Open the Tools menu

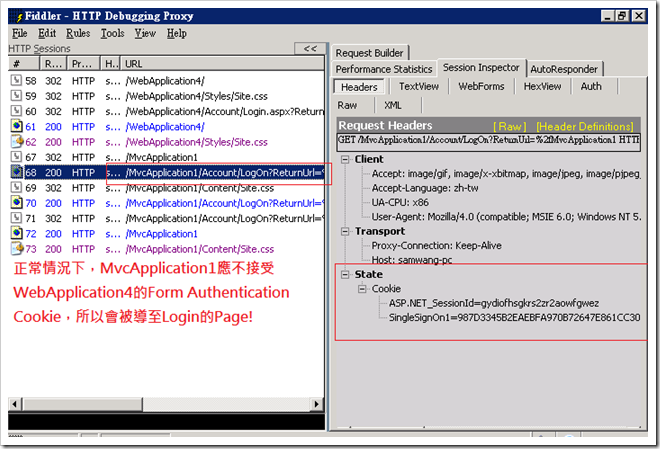112,33
